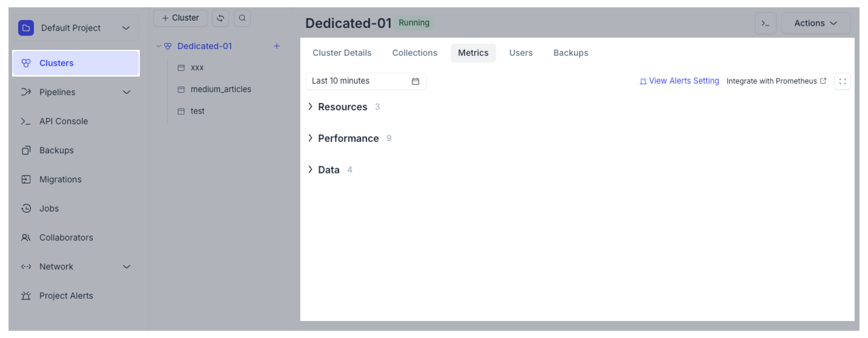The height and width of the screenshot is (338, 868).
Task: Switch to the Backups tab
Action: pyautogui.click(x=571, y=53)
